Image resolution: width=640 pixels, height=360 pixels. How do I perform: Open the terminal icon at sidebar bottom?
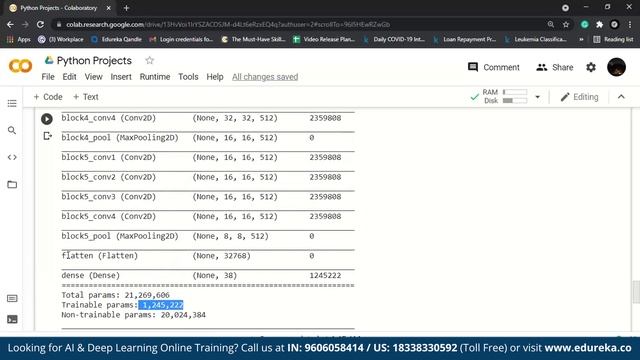pos(12,319)
